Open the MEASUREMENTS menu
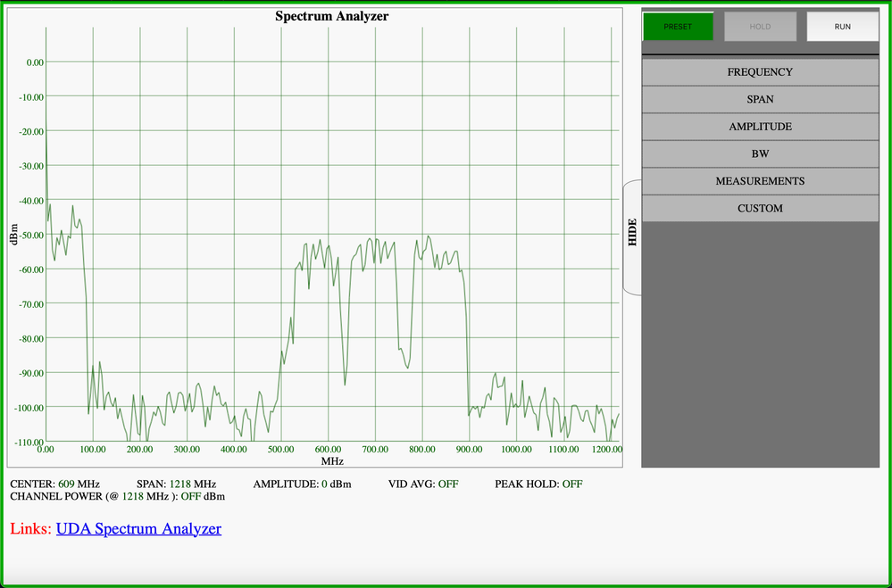The image size is (892, 588). click(x=759, y=181)
